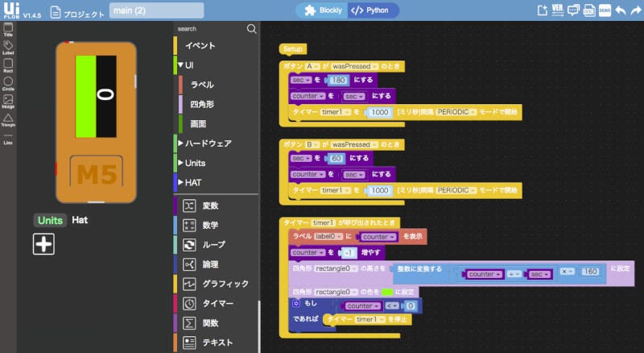The image size is (644, 353).
Task: Open the タイマー block category
Action: tap(217, 304)
